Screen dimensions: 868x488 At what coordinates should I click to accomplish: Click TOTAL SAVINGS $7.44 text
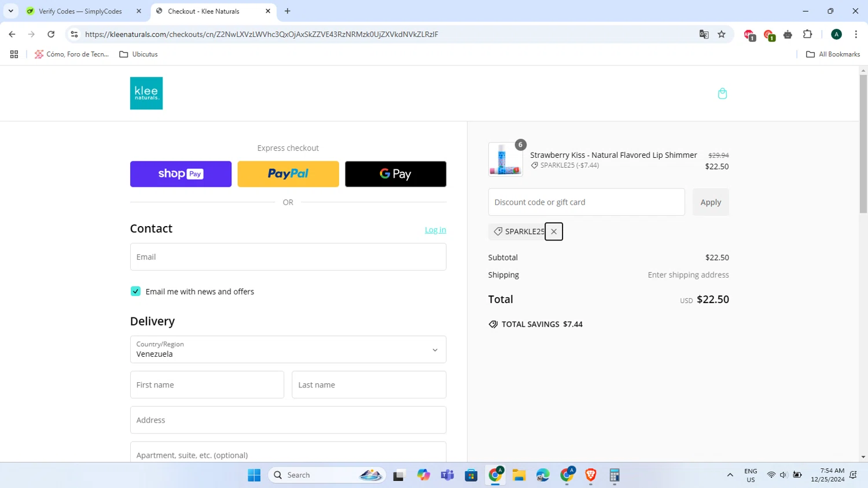pos(542,324)
